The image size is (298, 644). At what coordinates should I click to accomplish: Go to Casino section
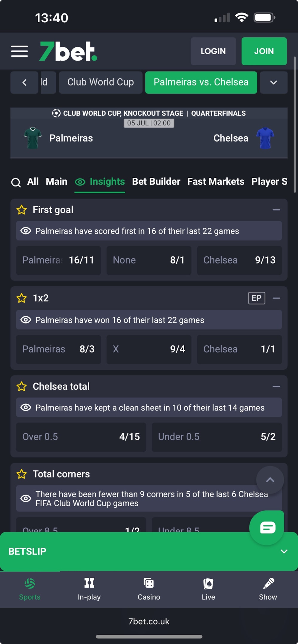pos(149,589)
